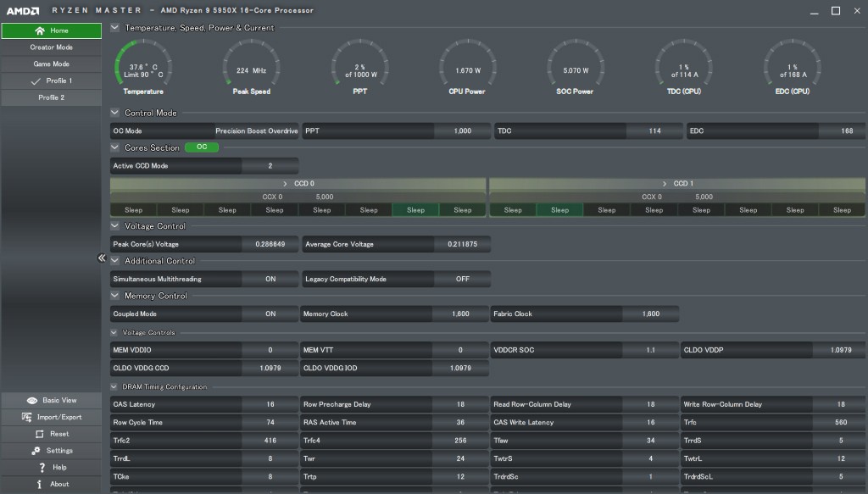Collapse the Memory Control section
Image resolution: width=868 pixels, height=494 pixels.
click(115, 296)
